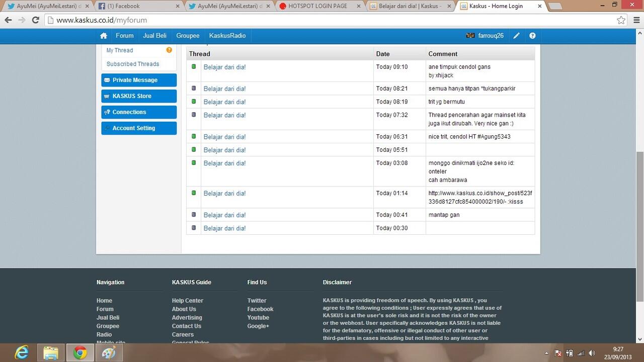Viewport: 644px width, 362px height.
Task: Open My Thread in sidebar
Action: click(x=120, y=50)
